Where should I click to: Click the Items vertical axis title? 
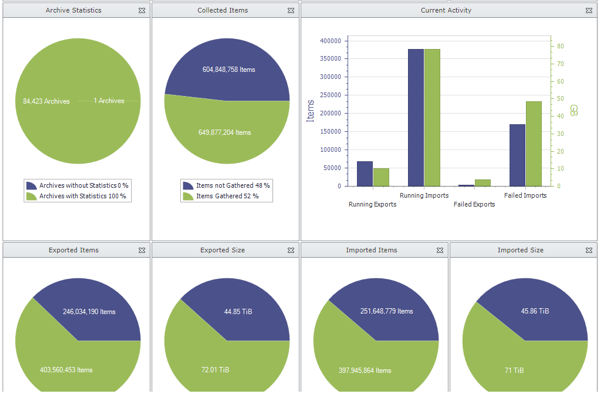click(310, 111)
